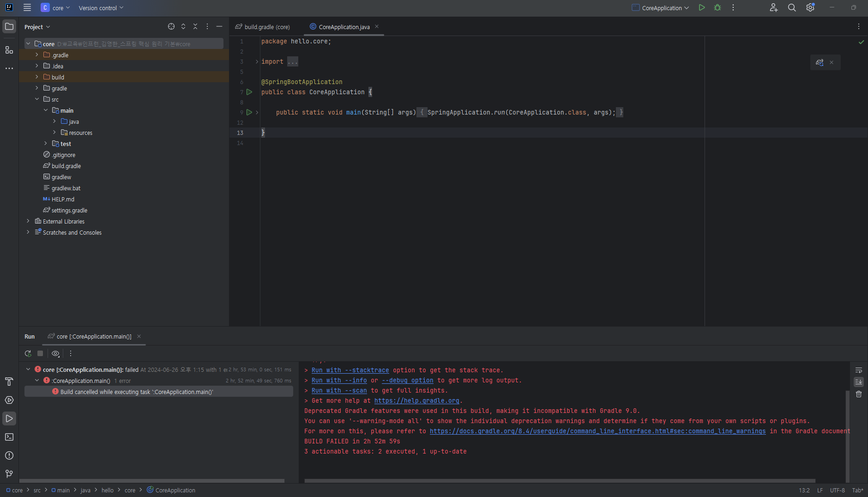Open settings.gradle file in tree
This screenshot has width=868, height=497.
point(69,210)
